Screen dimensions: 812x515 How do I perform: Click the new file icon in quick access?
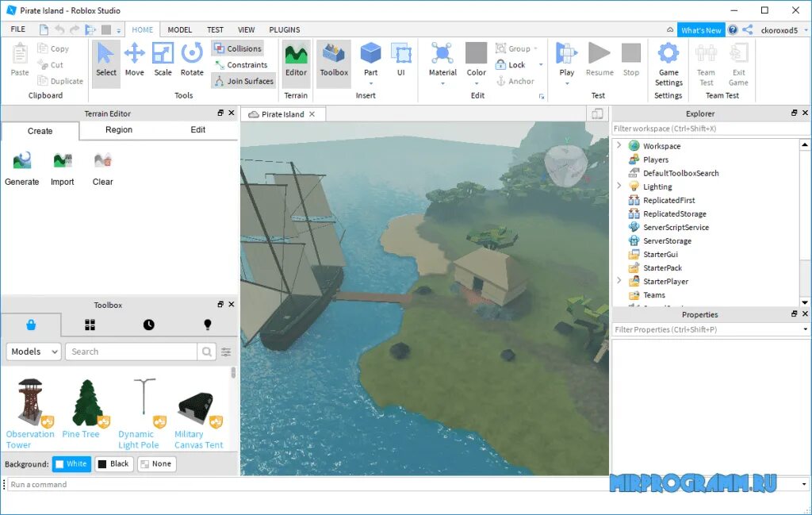coord(44,30)
